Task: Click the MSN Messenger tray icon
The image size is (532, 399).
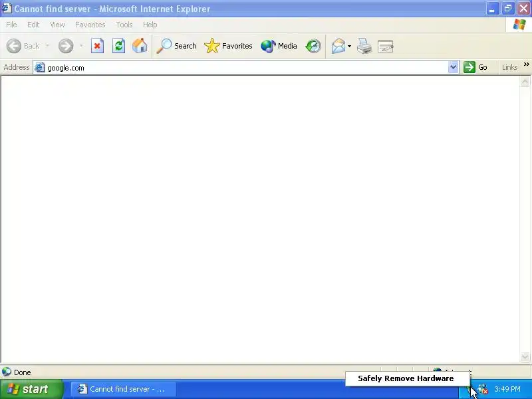Action: pos(483,389)
